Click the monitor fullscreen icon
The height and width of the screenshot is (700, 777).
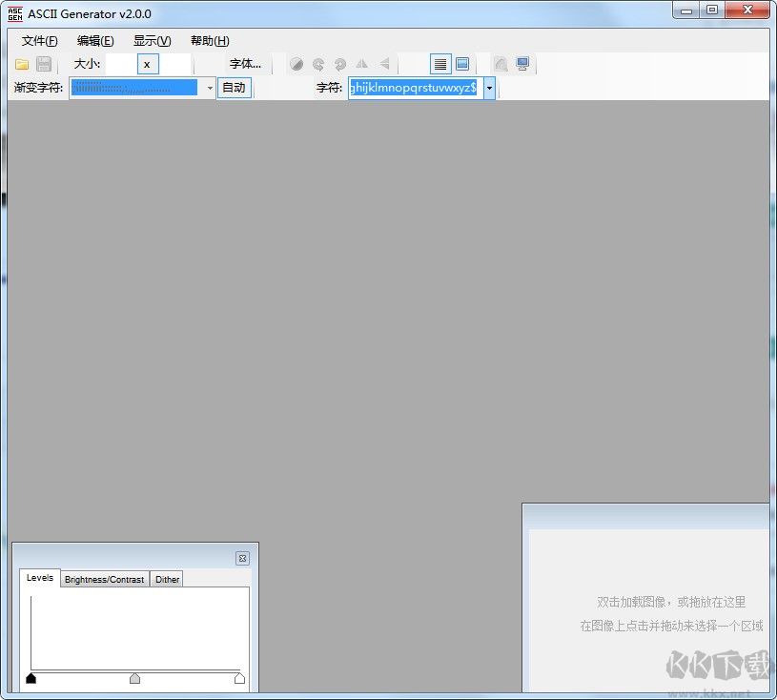pyautogui.click(x=522, y=65)
